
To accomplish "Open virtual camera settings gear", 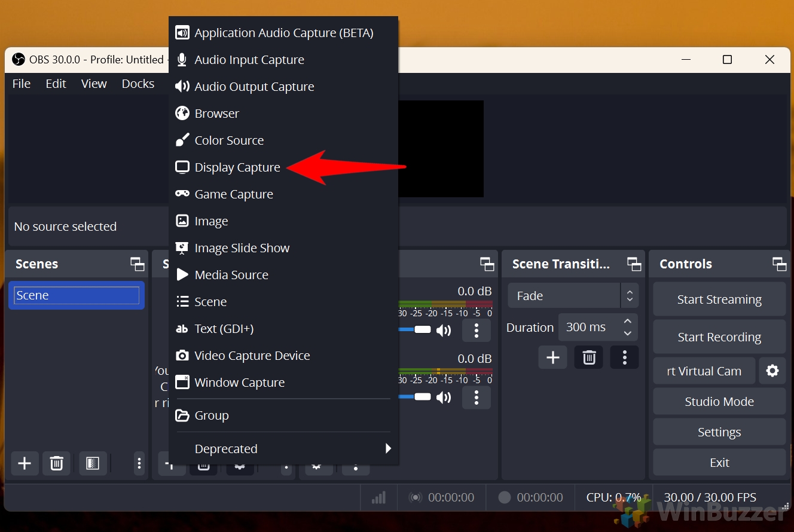I will (x=772, y=371).
